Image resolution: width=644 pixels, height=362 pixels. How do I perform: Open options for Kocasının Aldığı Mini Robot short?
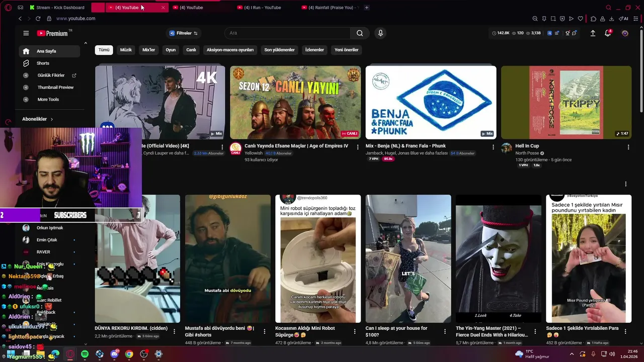(x=355, y=331)
